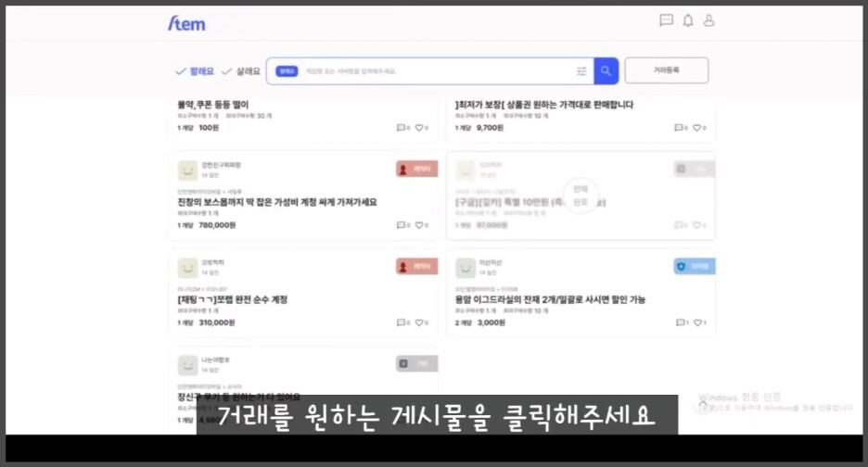Click comment icon on 최저가 보장 상품권 post
Screen dimensions: 868x467
(x=678, y=128)
